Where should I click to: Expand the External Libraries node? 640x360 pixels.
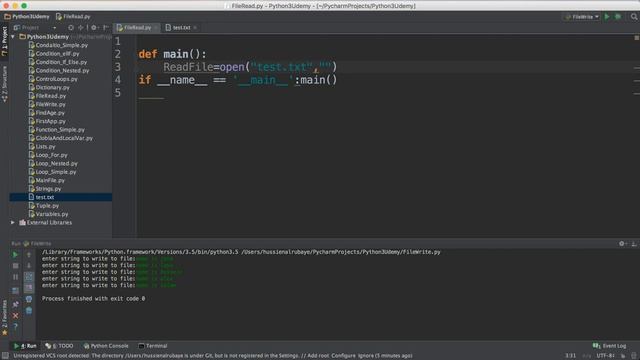point(13,222)
